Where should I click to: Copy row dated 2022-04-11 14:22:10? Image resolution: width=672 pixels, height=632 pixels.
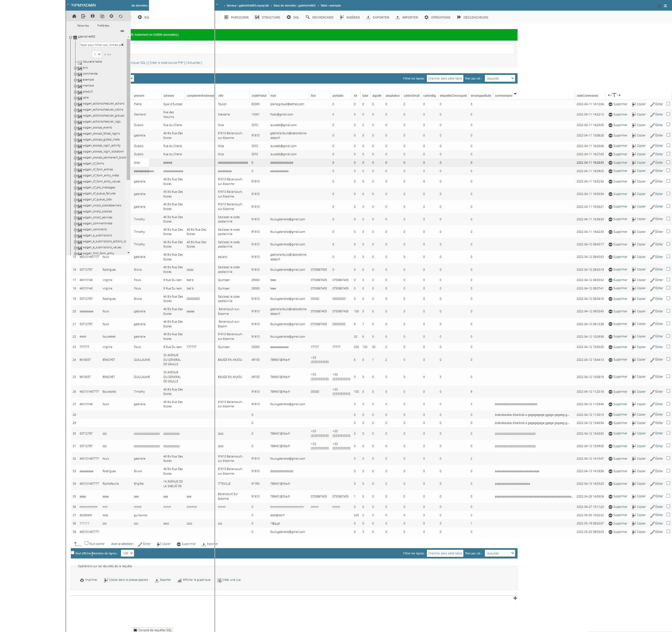(638, 115)
